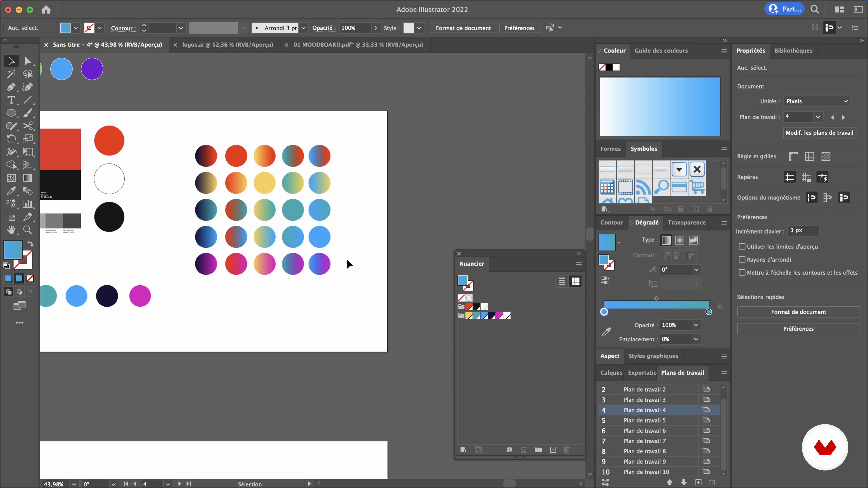Choose linear gradient type
The width and height of the screenshot is (868, 488).
pyautogui.click(x=666, y=240)
